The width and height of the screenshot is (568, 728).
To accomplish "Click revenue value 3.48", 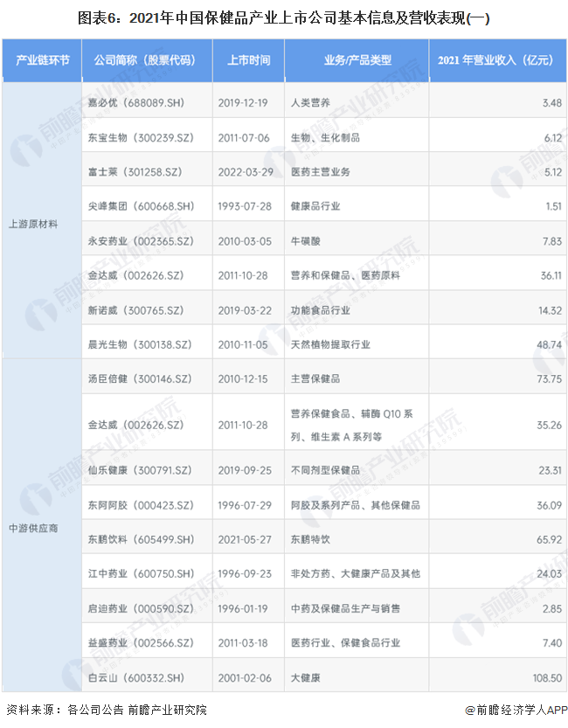I will pos(552,102).
